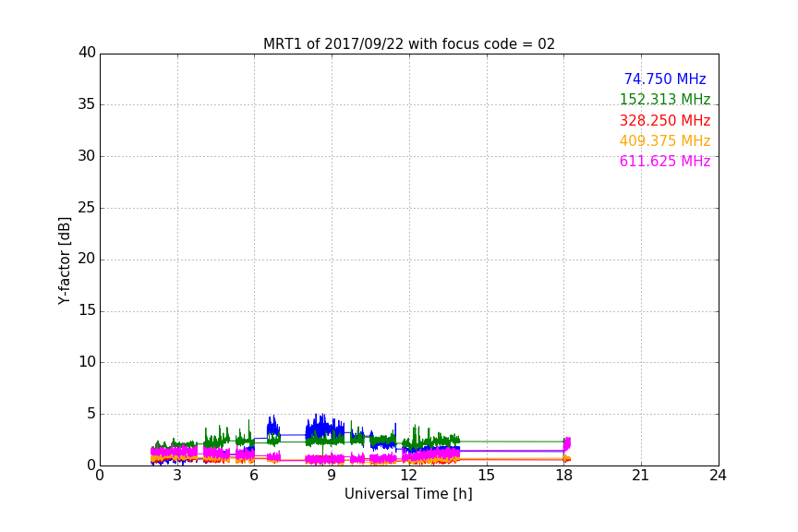This screenshot has height=532, width=798.
Task: Click the y-axis tick value 25
Action: (x=87, y=207)
